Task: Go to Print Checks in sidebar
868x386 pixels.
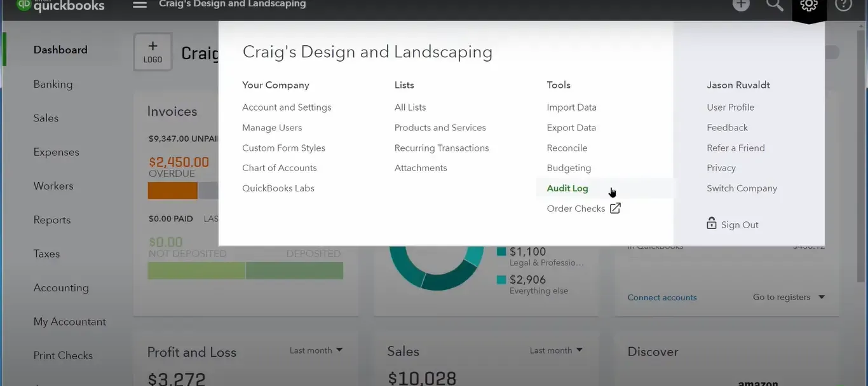Action: coord(63,355)
